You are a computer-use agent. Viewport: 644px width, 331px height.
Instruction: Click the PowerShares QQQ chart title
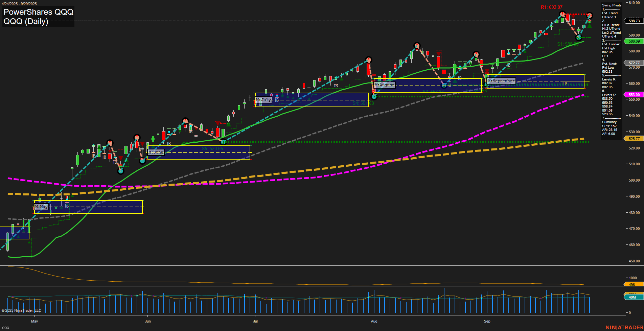38,12
